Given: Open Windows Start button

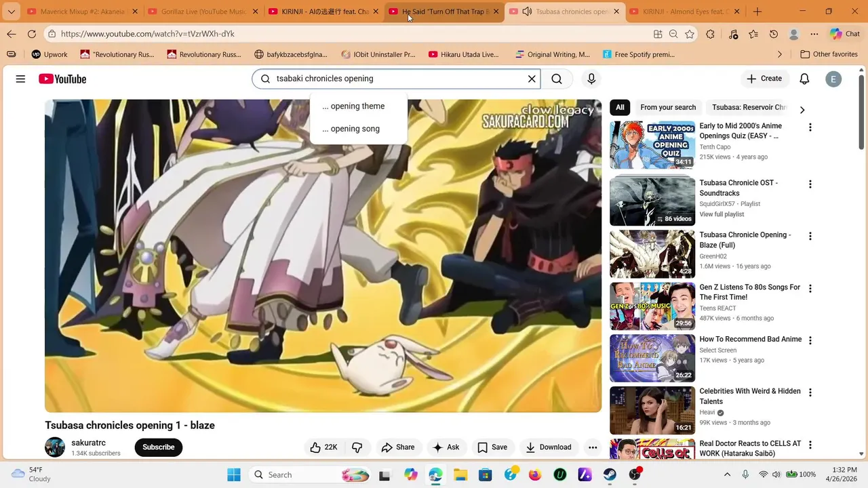Looking at the screenshot, I should point(234,474).
